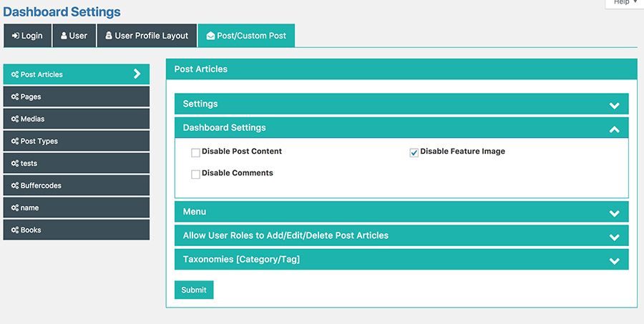The height and width of the screenshot is (324, 644).
Task: Click the gears icon beside name
Action: (x=15, y=207)
